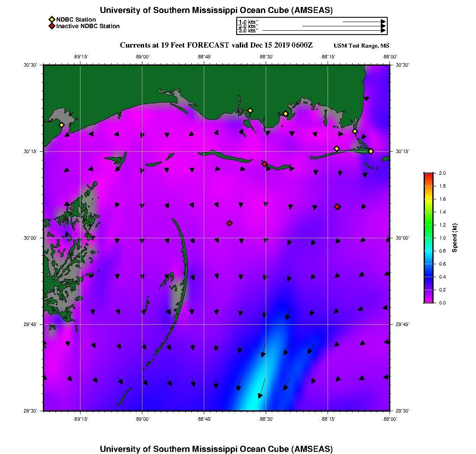Click the 'Inactive NDBC Station' legend text

[88, 26]
